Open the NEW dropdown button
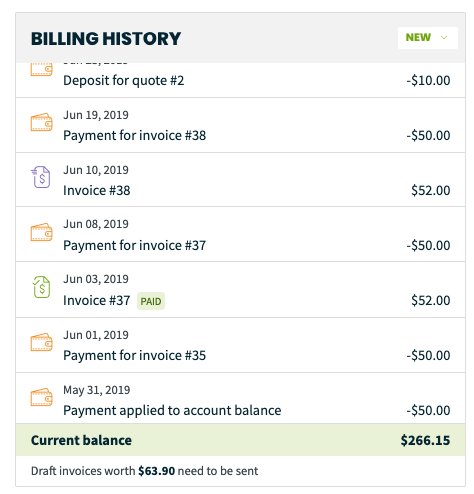The height and width of the screenshot is (494, 474). (427, 38)
